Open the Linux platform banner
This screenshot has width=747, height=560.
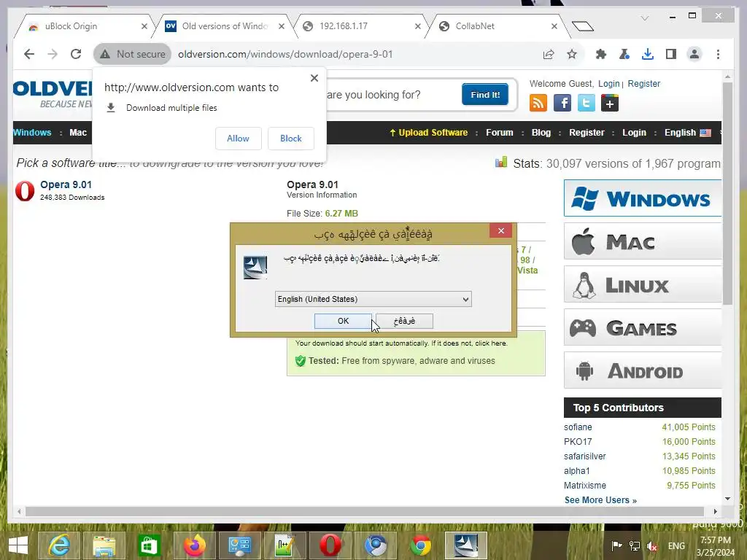coord(643,284)
